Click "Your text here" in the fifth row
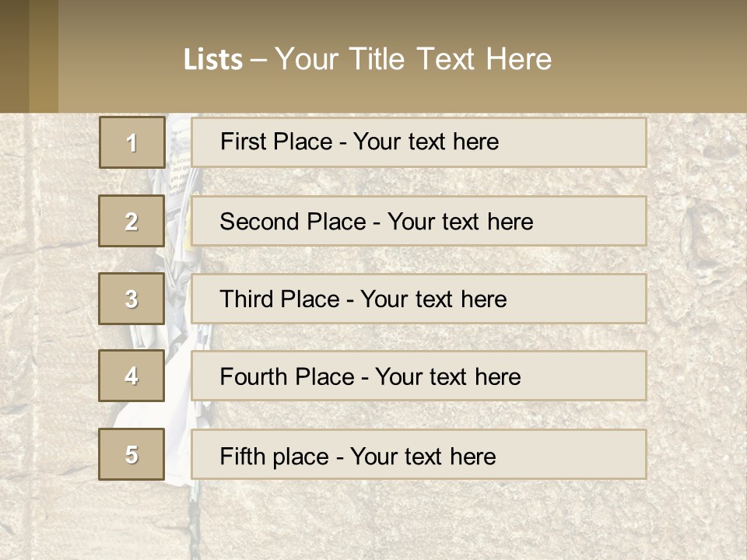This screenshot has height=560, width=747. (423, 456)
